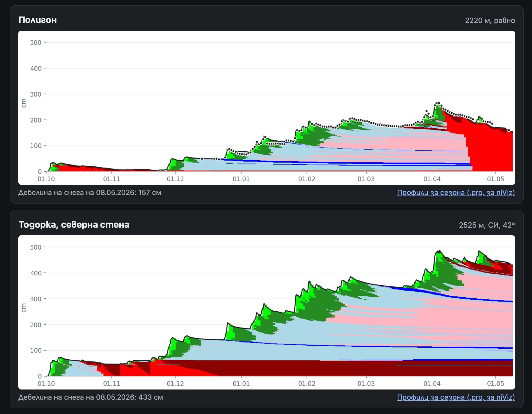Click the 500 axis label on Полигон chart
This screenshot has width=532, height=414.
[36, 43]
